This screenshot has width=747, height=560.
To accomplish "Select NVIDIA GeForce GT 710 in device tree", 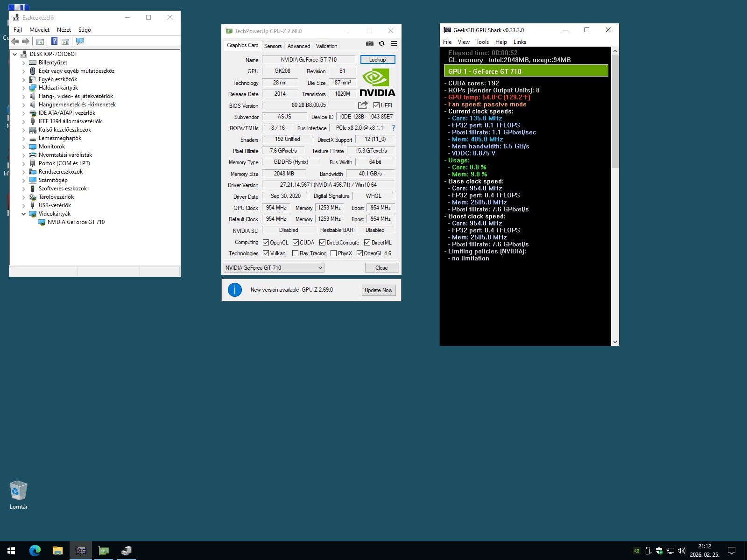I will (x=76, y=222).
